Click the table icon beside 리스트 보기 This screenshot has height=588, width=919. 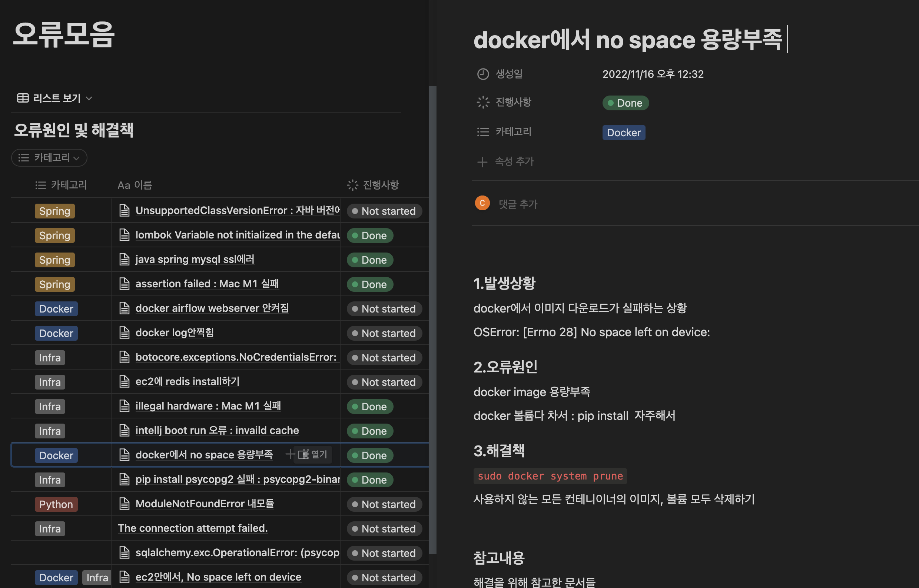23,98
